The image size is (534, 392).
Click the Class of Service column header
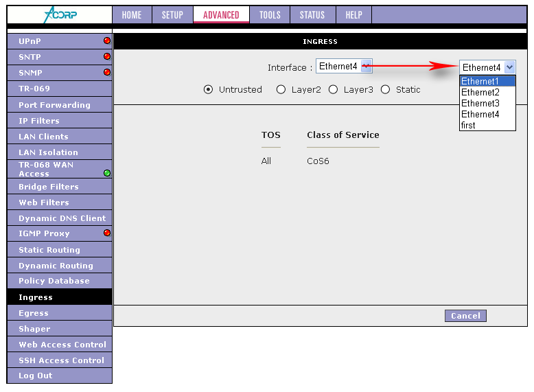[343, 135]
